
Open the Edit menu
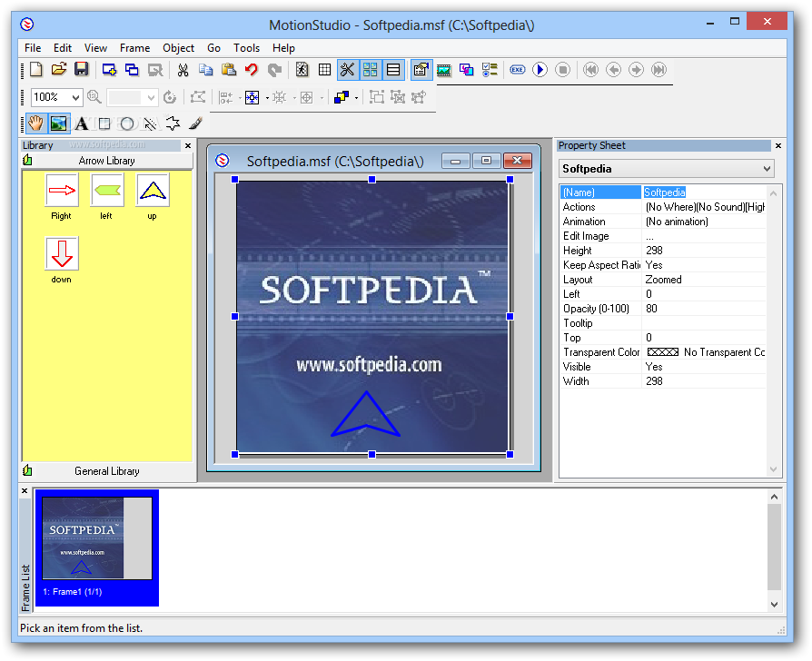tap(63, 48)
